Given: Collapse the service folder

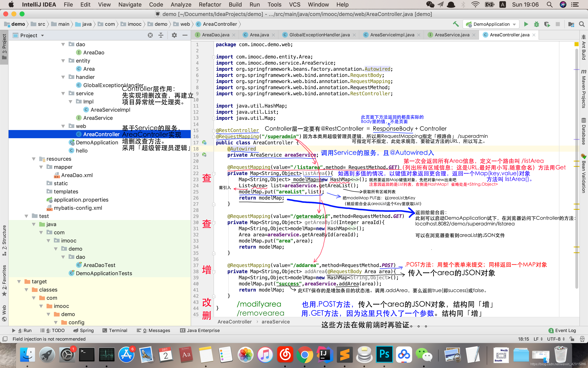Looking at the screenshot, I should [x=63, y=93].
